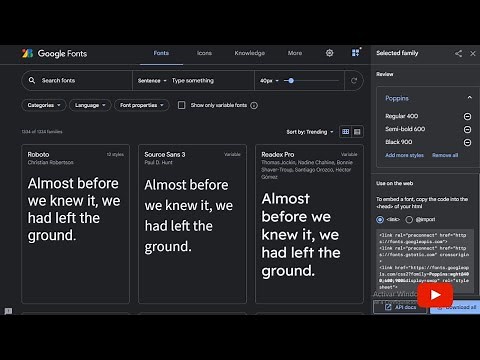Open the Roboto font card
The height and width of the screenshot is (360, 480).
click(x=75, y=224)
